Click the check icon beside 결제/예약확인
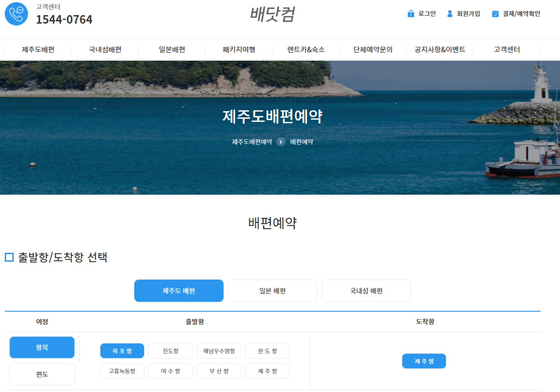 [x=495, y=14]
